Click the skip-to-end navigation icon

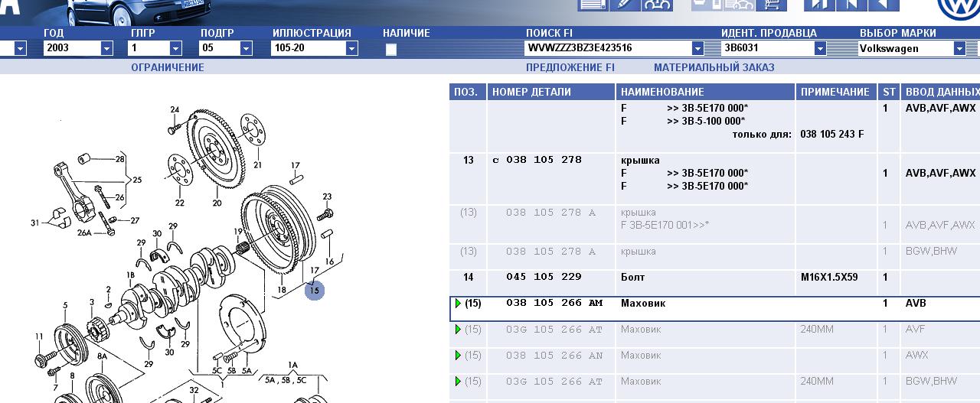point(818,5)
